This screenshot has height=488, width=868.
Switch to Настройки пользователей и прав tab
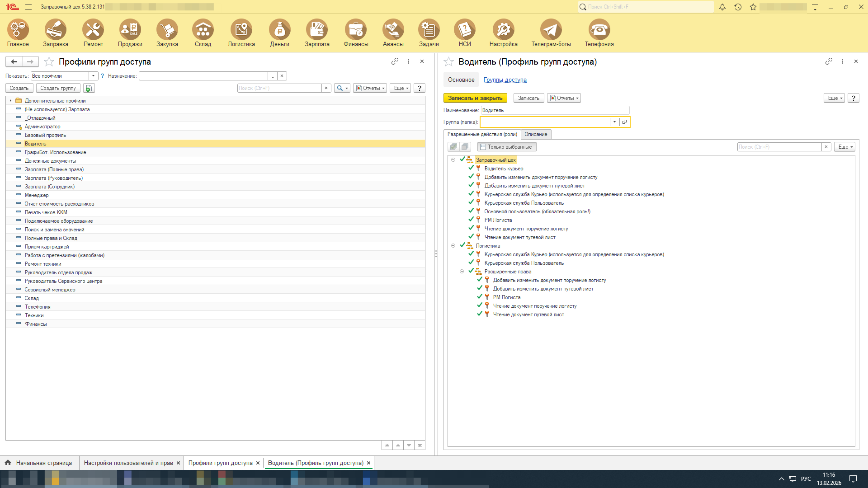pos(128,463)
